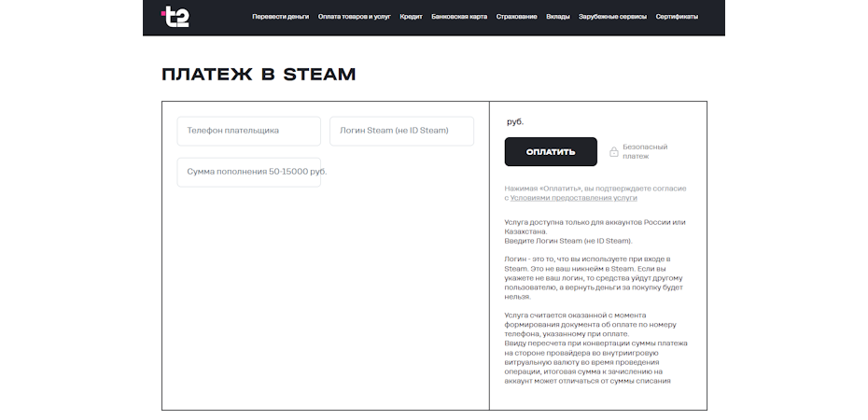
Task: Open the Страхование navigation item
Action: click(516, 17)
